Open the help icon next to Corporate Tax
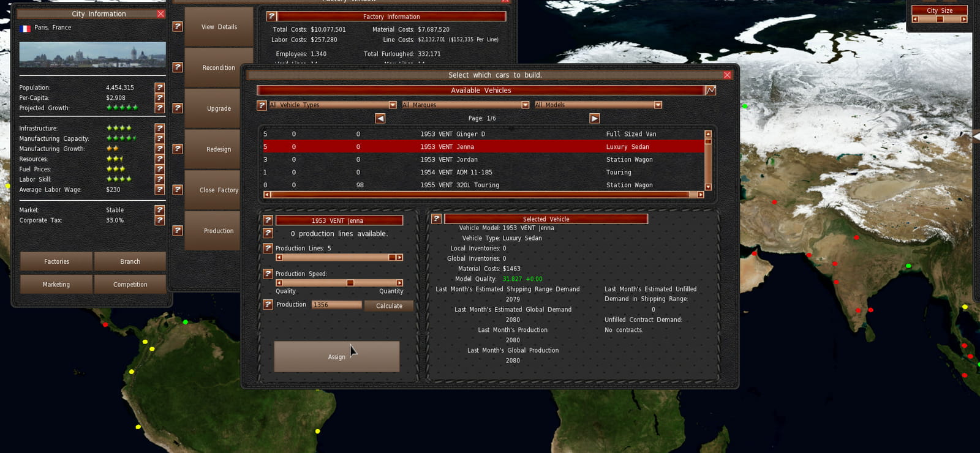Screen dimensions: 980x453 pyautogui.click(x=159, y=220)
